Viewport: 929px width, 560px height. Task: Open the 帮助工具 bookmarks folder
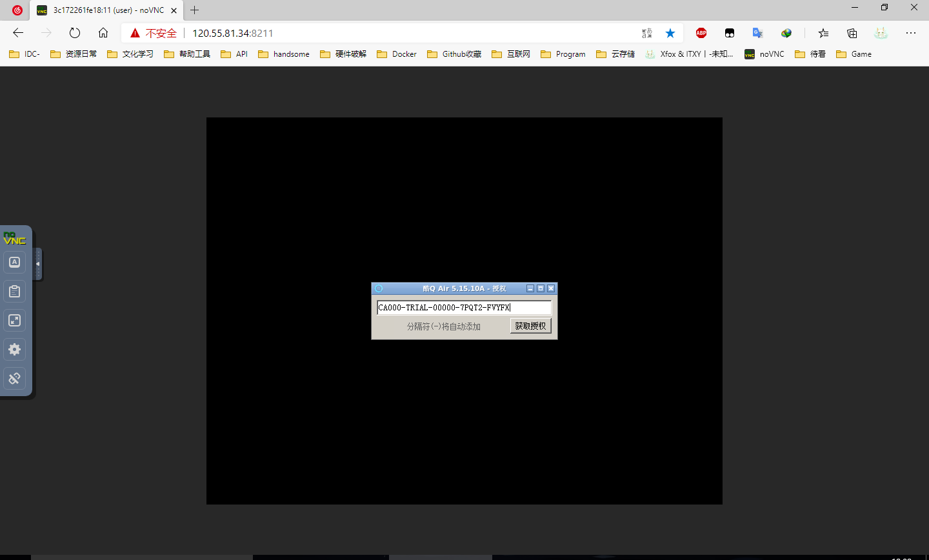187,54
